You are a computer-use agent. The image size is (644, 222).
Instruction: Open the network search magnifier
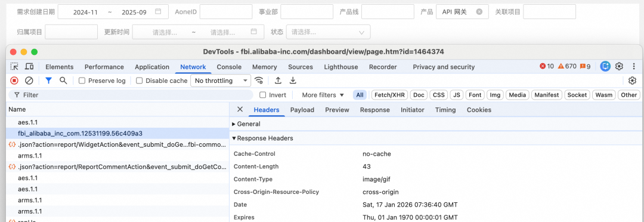[63, 81]
